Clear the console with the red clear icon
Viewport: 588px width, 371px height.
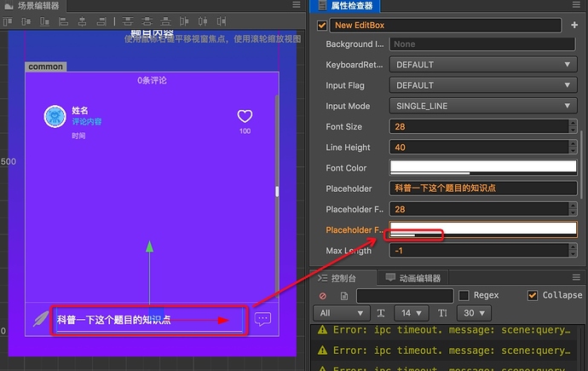[322, 296]
